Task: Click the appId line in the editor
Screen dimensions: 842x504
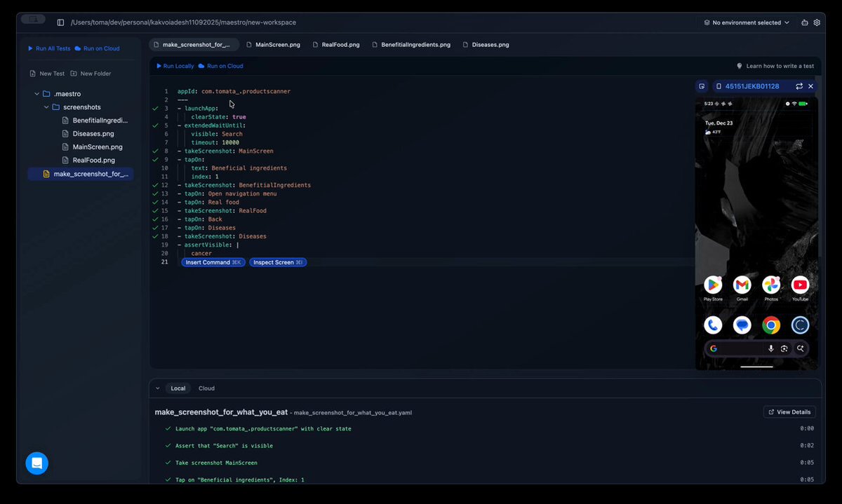Action: pos(234,91)
